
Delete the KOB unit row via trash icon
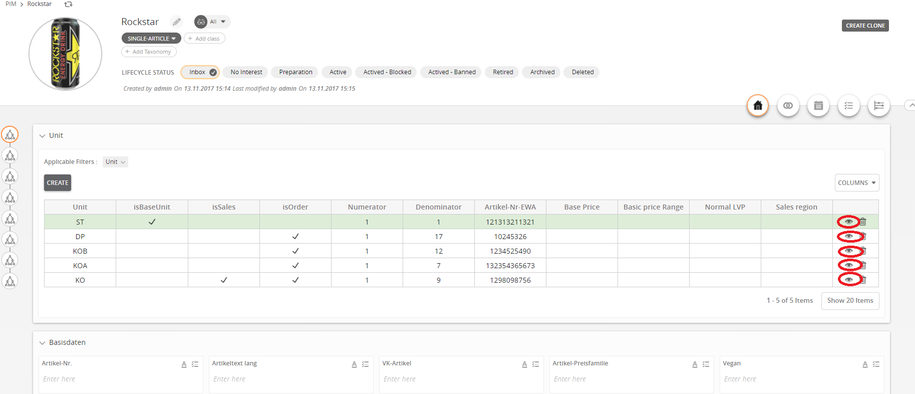tap(863, 251)
